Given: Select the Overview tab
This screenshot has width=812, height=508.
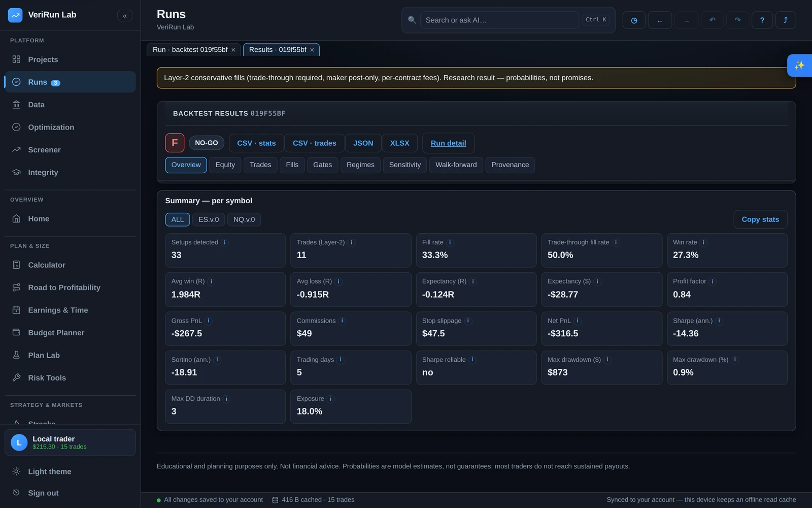Looking at the screenshot, I should pos(186,165).
